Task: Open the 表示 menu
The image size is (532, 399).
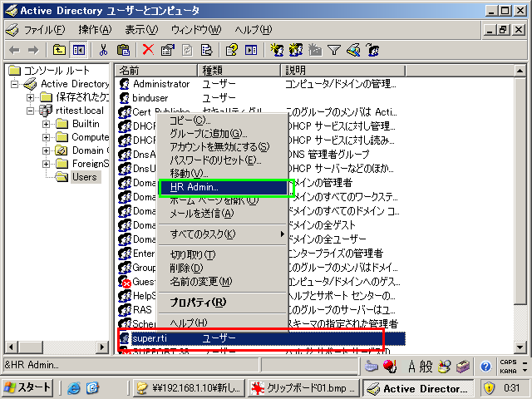Action: (141, 30)
